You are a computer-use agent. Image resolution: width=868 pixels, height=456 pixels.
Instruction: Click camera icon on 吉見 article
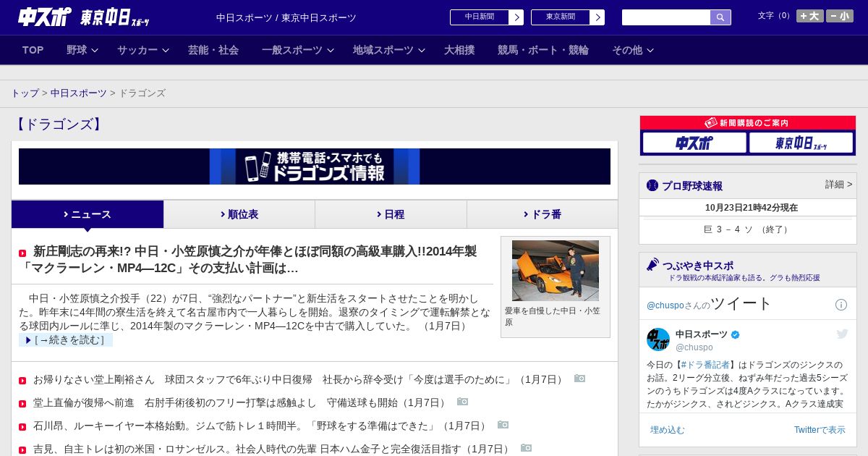pyautogui.click(x=526, y=448)
